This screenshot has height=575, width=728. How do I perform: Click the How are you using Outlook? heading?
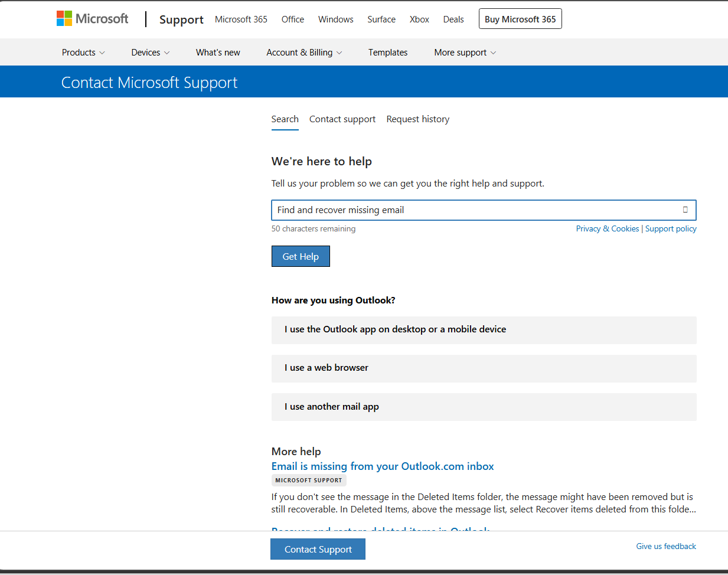coord(334,300)
